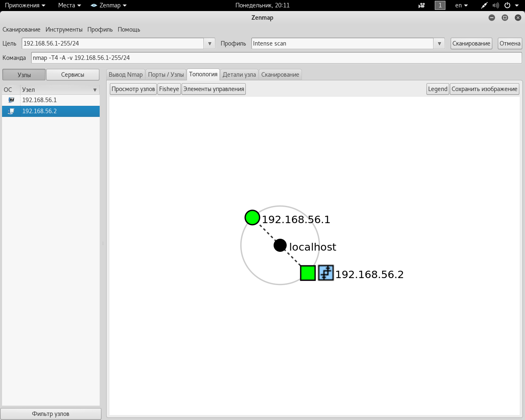
Task: Click the OS icon of selected host 192.168.56.2
Action: 11,111
